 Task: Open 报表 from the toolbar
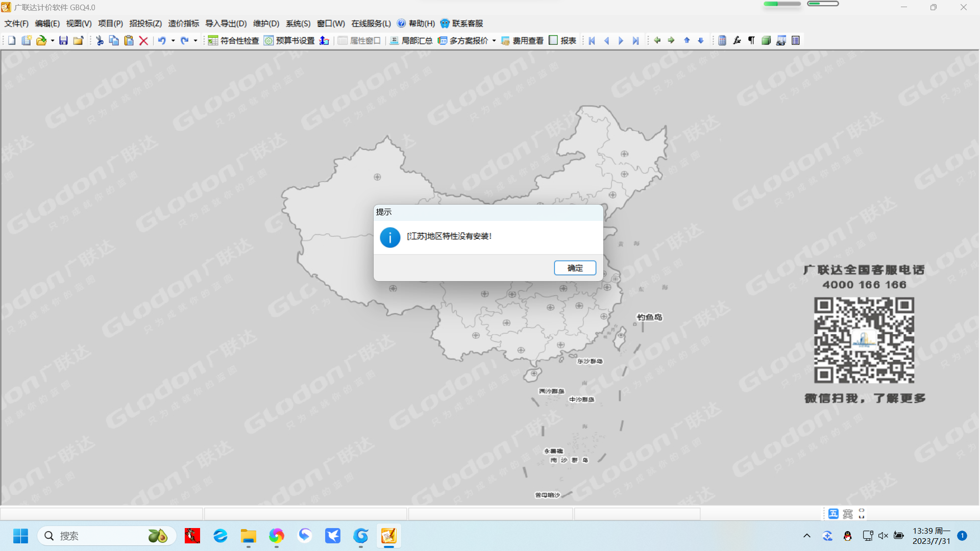point(562,41)
